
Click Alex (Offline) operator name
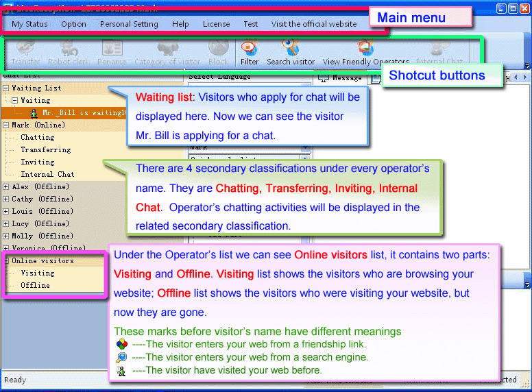tap(40, 187)
